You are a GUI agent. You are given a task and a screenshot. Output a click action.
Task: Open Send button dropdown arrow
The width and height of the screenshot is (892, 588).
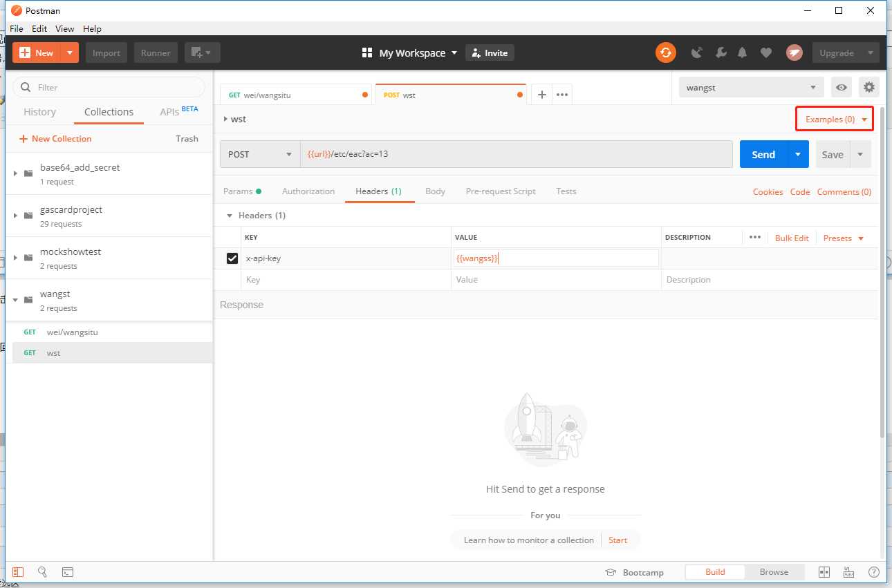[x=797, y=154]
